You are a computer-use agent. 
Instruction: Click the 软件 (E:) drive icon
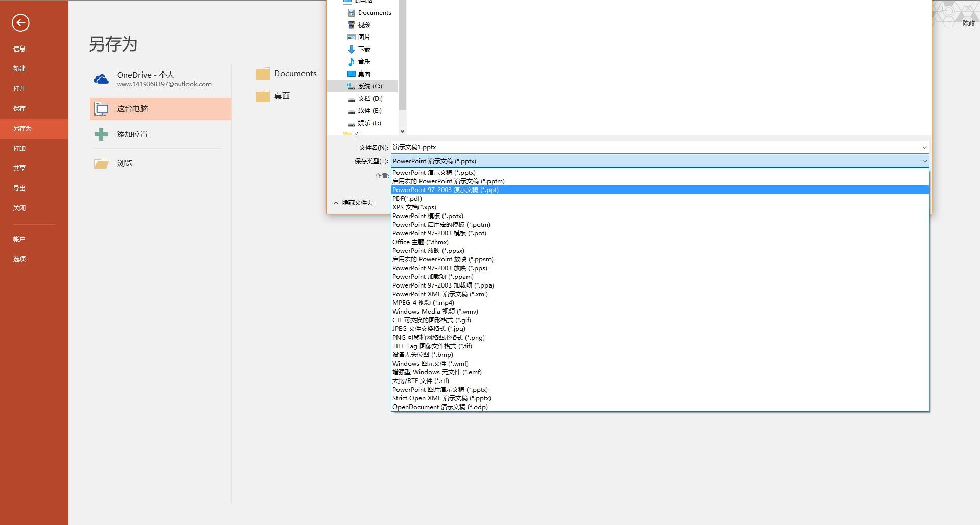(x=352, y=111)
